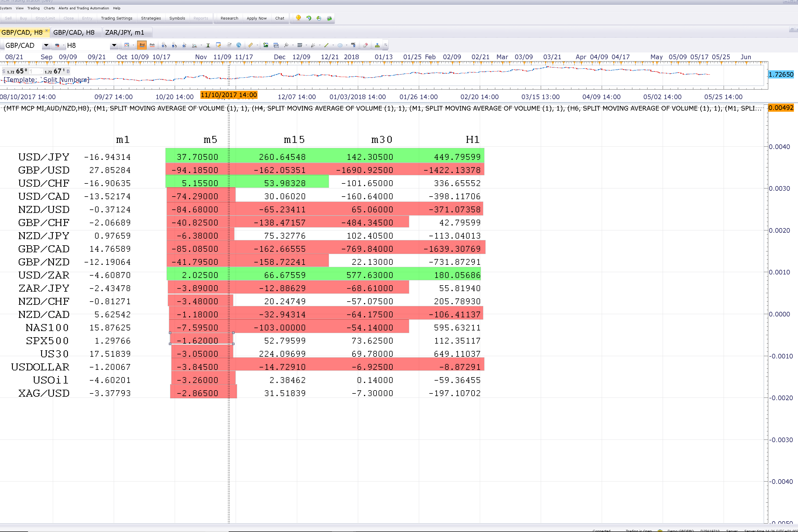Click the eye refresh icon
This screenshot has height=532, width=798.
(229, 45)
